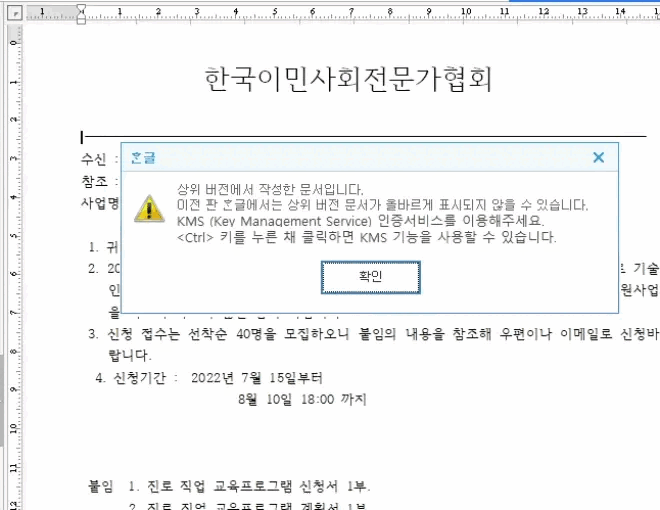Screen dimensions: 660x510
Task: Select the left indent marker on horizontal ruler
Action: click(81, 14)
